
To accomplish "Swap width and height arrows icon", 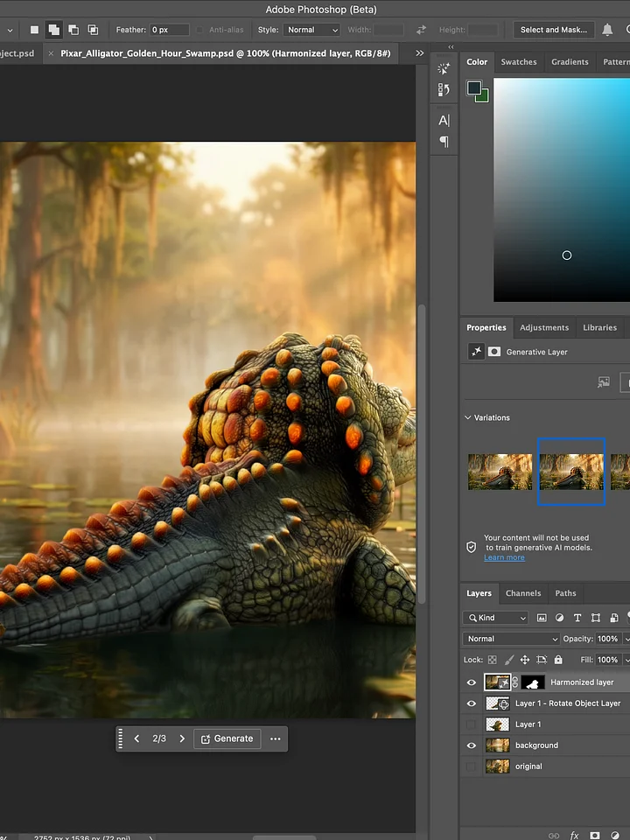I will click(x=421, y=30).
